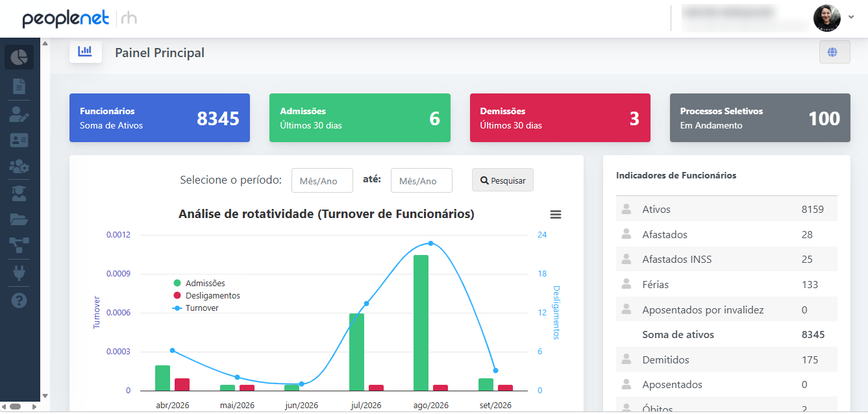Click the sidebar vertical scrollbar up arrow

click(x=45, y=43)
